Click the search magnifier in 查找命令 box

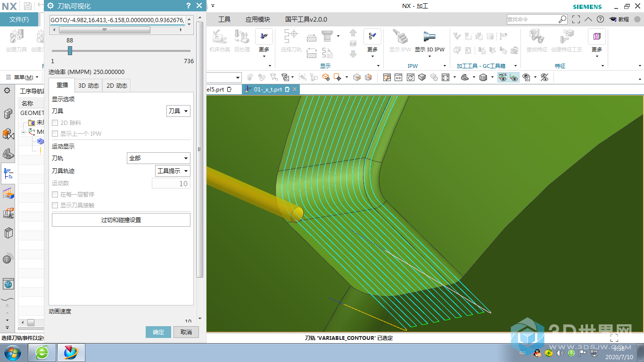[x=562, y=19]
